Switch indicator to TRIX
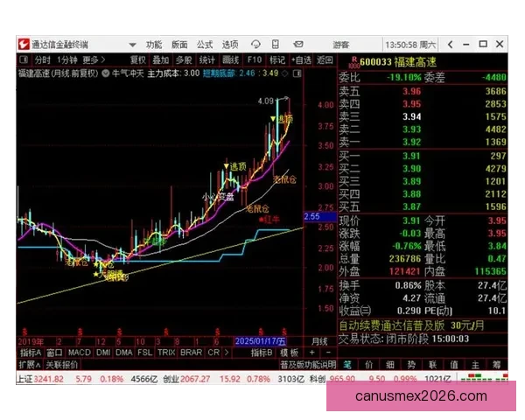The image size is (525, 420). point(166,353)
